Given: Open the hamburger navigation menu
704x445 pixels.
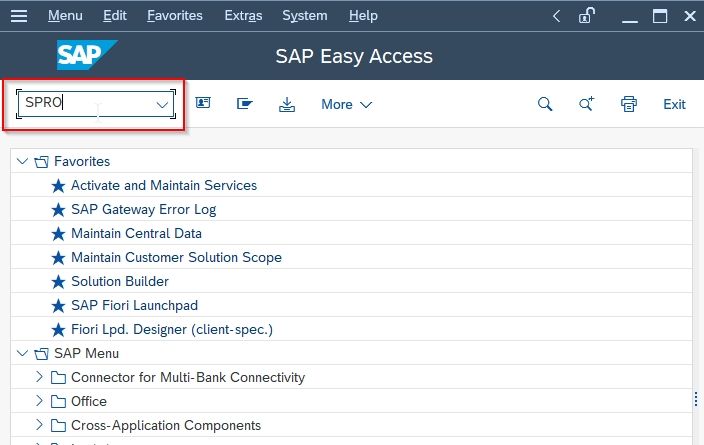Looking at the screenshot, I should (x=19, y=16).
